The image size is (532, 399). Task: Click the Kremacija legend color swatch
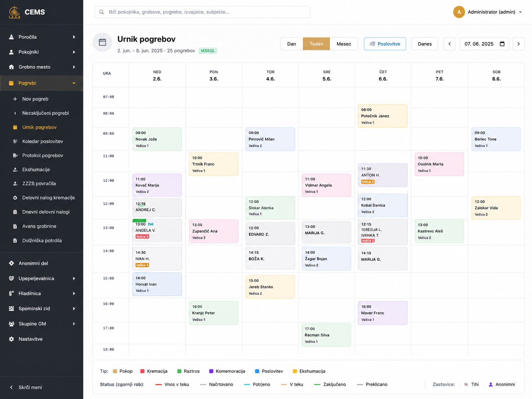(x=143, y=371)
